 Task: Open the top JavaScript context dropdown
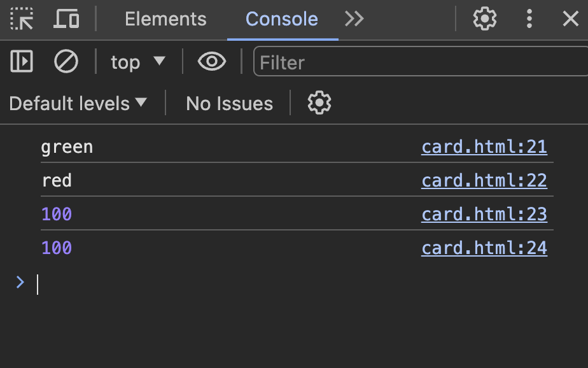(x=137, y=62)
